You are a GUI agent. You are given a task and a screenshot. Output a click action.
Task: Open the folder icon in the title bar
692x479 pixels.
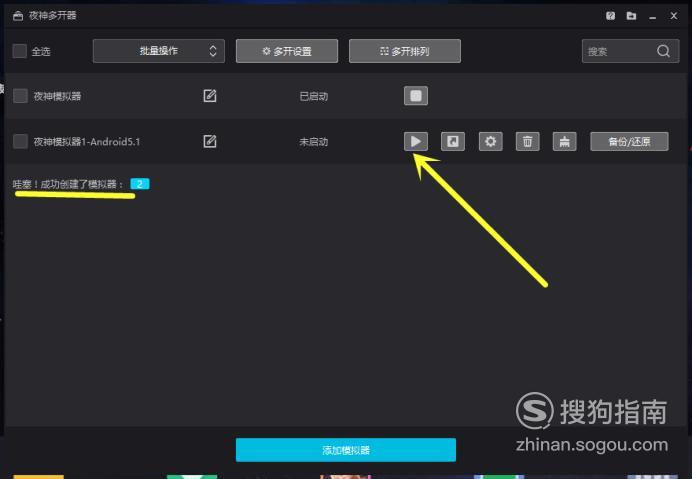pos(632,16)
